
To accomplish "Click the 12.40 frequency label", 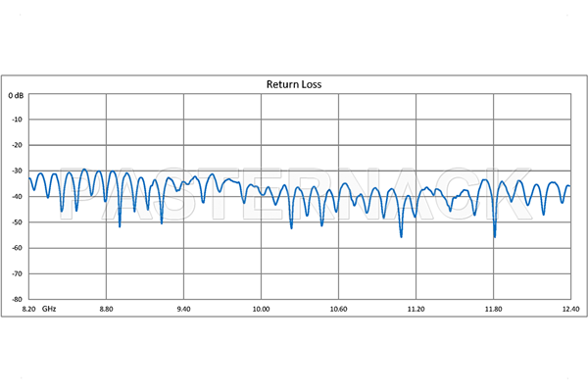I will (x=569, y=309).
